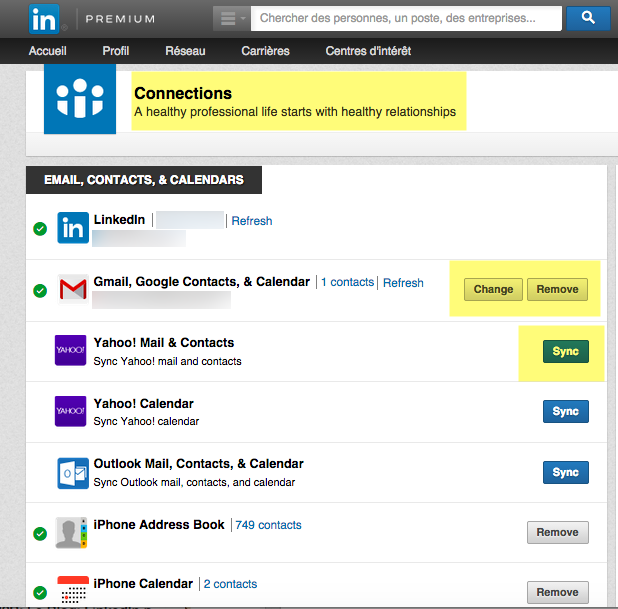Screen dimensions: 618x609
Task: Click the Yahoo! Mail & Contacts icon
Action: tap(71, 350)
